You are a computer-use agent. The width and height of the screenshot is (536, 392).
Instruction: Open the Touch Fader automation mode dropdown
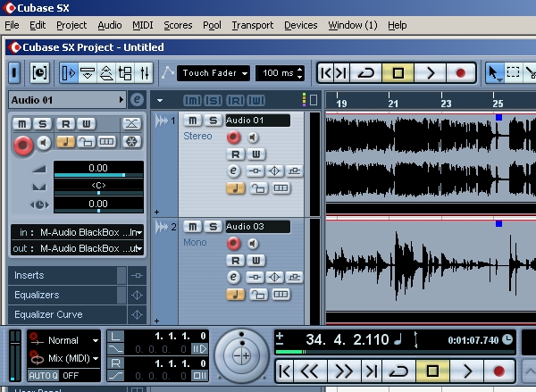point(214,73)
